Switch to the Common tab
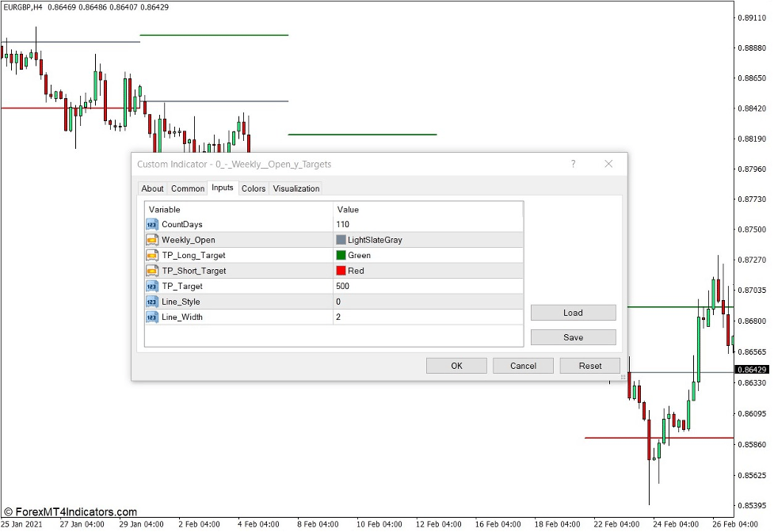This screenshot has height=532, width=774. 188,188
